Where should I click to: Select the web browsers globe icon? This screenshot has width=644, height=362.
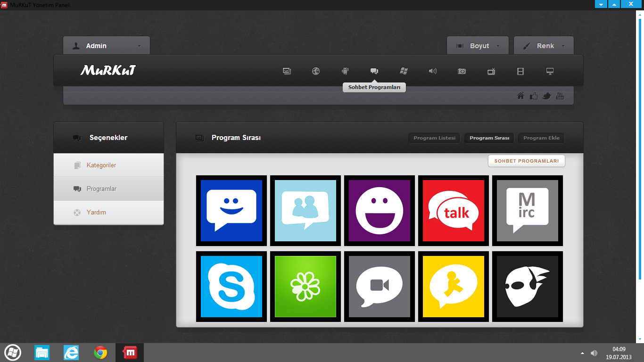tap(316, 71)
